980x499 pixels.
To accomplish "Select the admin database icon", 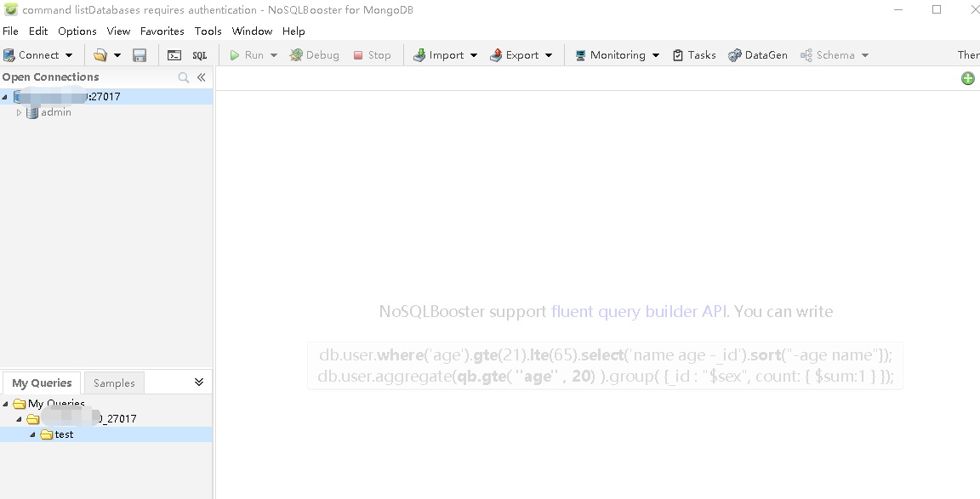I will 32,112.
